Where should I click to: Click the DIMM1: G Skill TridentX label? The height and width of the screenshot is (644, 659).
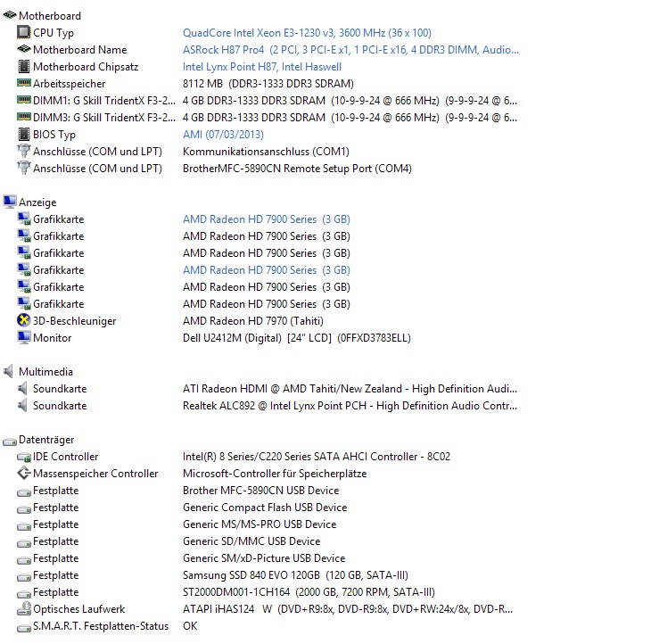104,101
